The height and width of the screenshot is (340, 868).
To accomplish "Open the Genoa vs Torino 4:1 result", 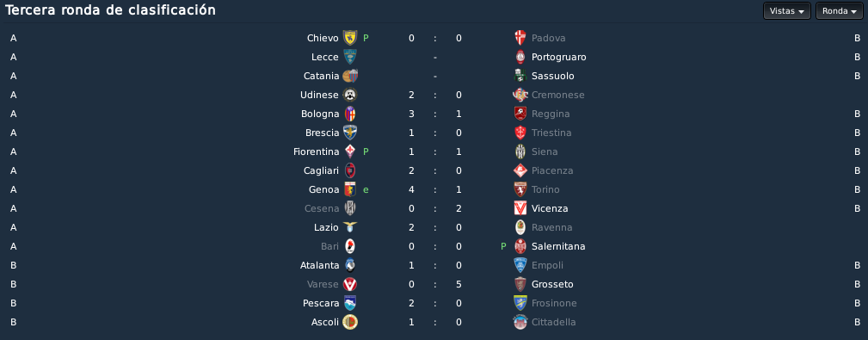I will [x=435, y=189].
